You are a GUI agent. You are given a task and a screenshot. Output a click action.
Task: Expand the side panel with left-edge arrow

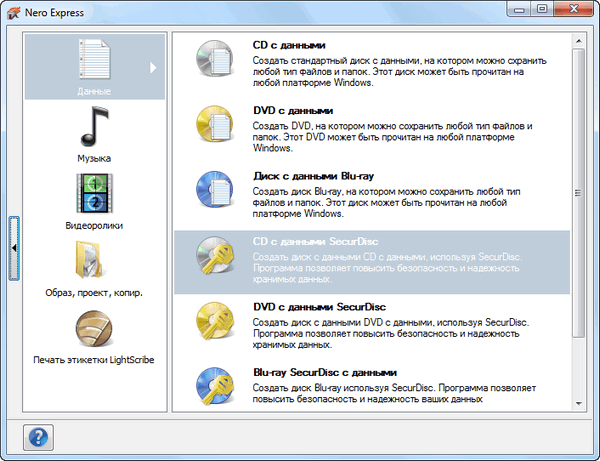click(x=13, y=247)
